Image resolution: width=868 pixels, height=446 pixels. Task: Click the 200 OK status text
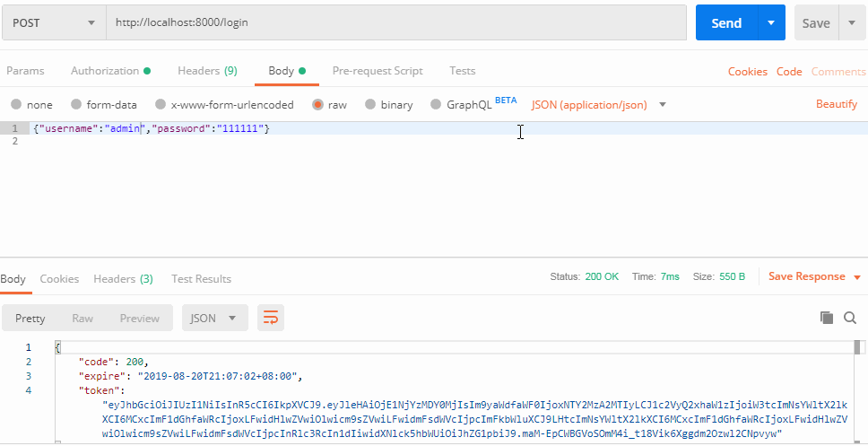[x=602, y=276]
